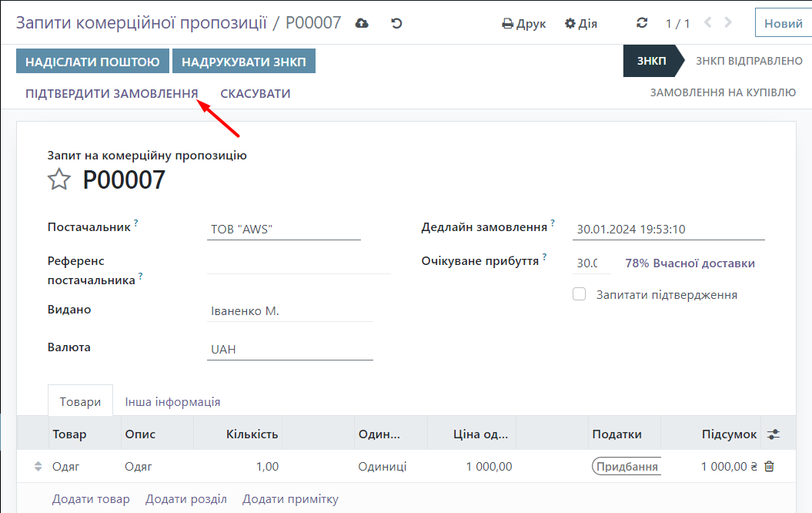Screen dimensions: 812x513
Task: Click Надіслати поштою button
Action: [92, 62]
